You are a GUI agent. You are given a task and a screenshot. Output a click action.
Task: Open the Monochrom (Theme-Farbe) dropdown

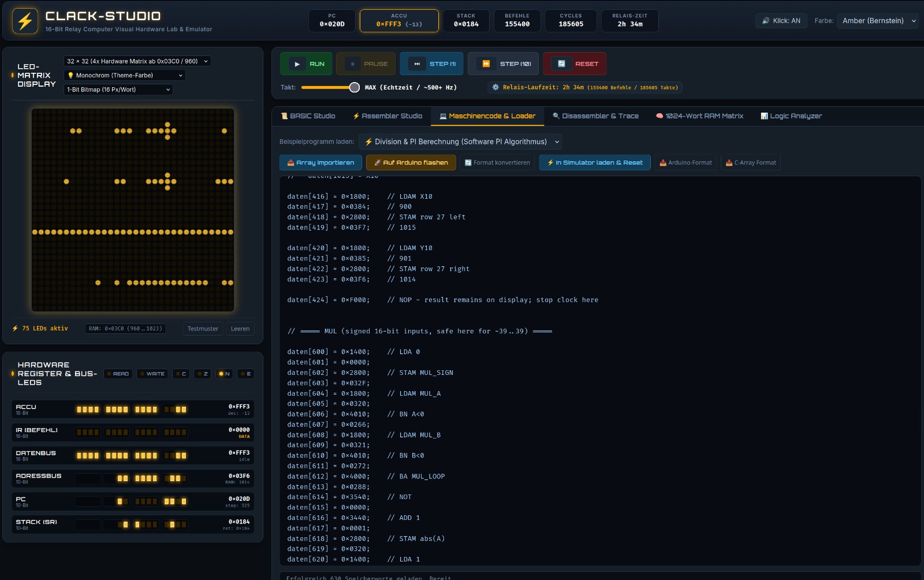[x=125, y=76]
